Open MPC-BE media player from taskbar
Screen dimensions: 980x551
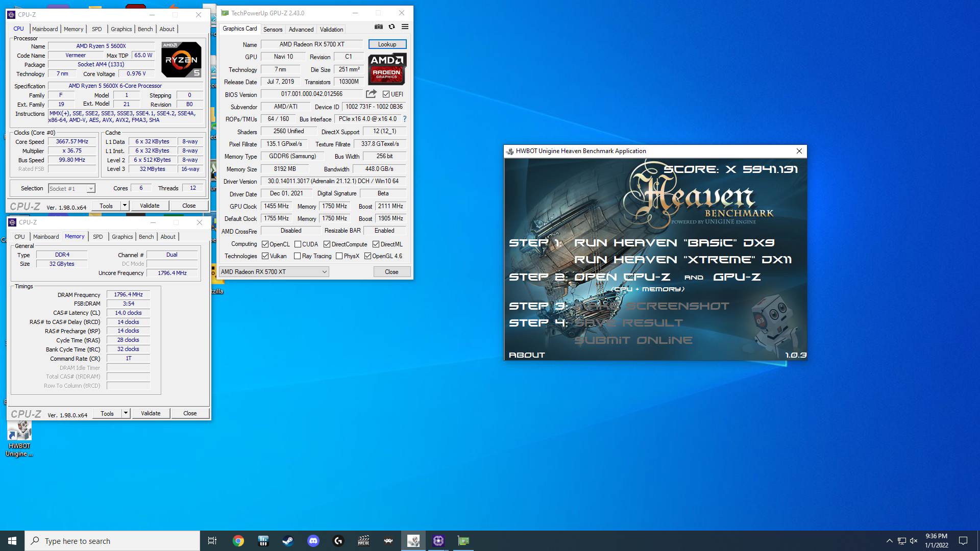click(x=363, y=541)
